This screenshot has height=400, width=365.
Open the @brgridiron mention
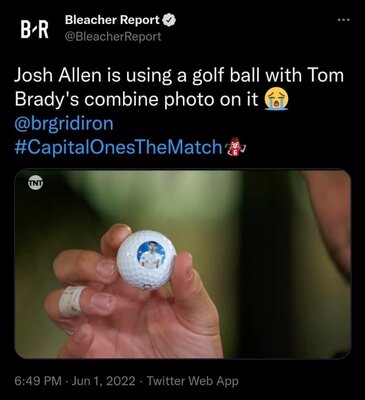point(64,123)
